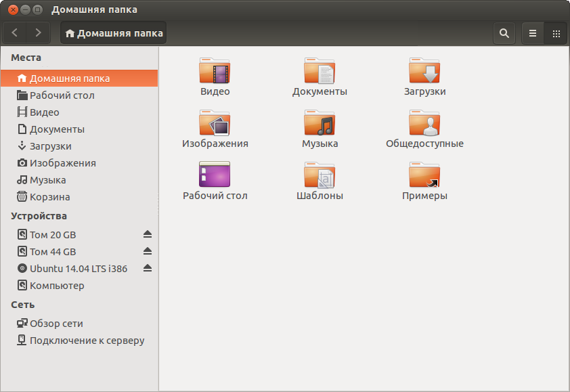Image resolution: width=570 pixels, height=392 pixels.
Task: Click the Документы folder name label
Action: click(320, 91)
